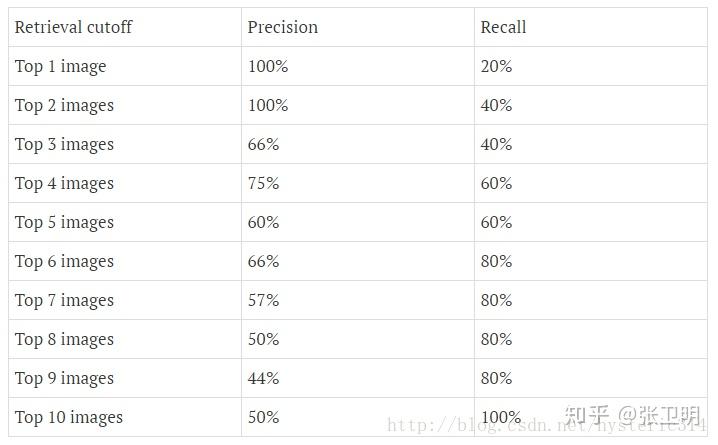Select the Top 1 image row label
The width and height of the screenshot is (718, 445).
tap(60, 67)
